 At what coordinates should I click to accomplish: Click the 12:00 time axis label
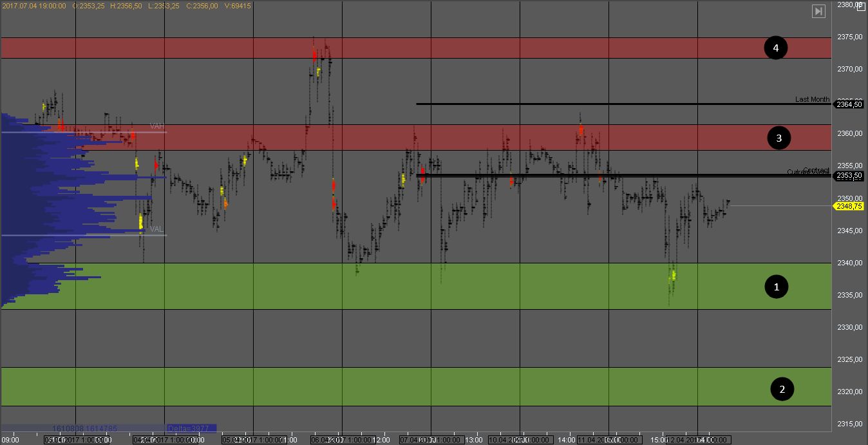[381, 440]
